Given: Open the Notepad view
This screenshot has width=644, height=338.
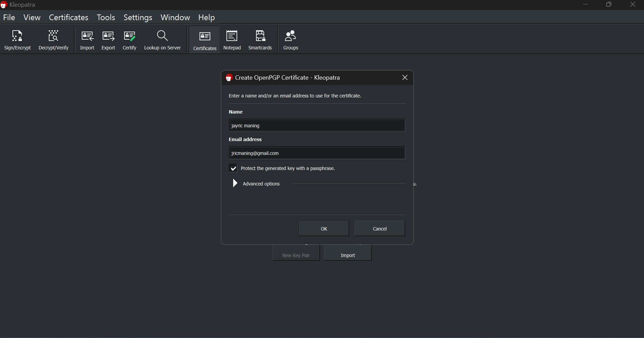Looking at the screenshot, I should click(x=232, y=40).
